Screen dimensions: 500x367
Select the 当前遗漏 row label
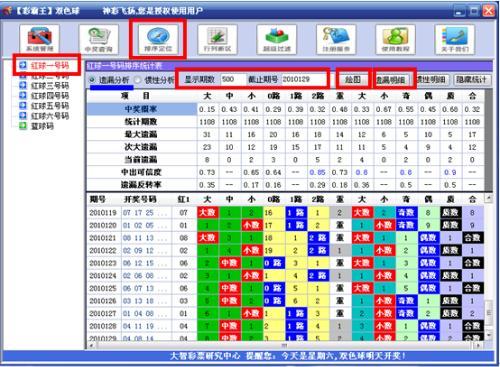click(x=141, y=159)
